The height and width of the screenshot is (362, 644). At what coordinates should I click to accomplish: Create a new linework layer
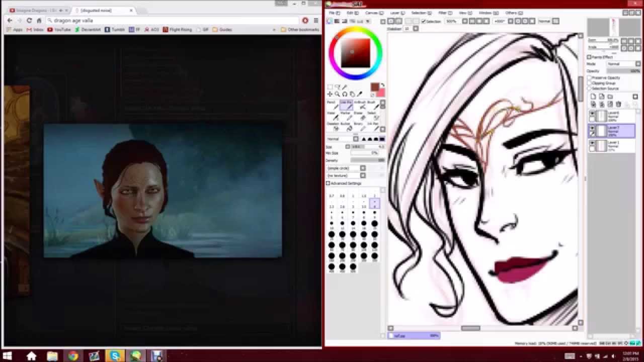pos(602,97)
